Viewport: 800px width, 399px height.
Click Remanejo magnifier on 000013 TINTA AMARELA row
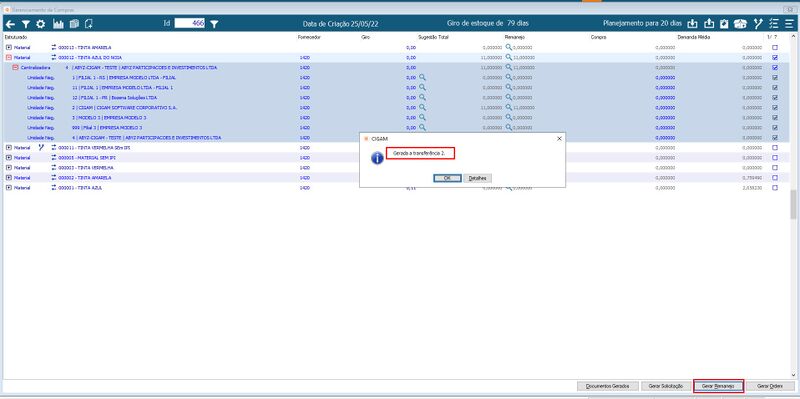click(509, 47)
